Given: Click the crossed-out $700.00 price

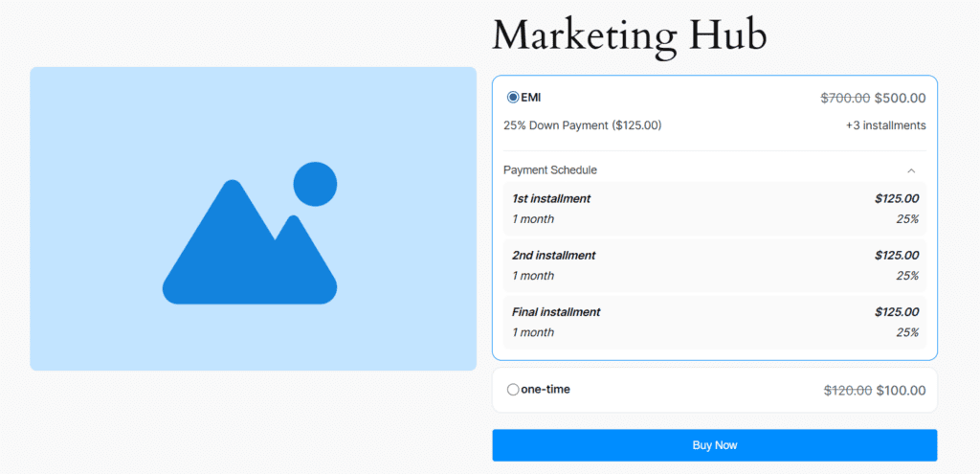Looking at the screenshot, I should tap(845, 98).
